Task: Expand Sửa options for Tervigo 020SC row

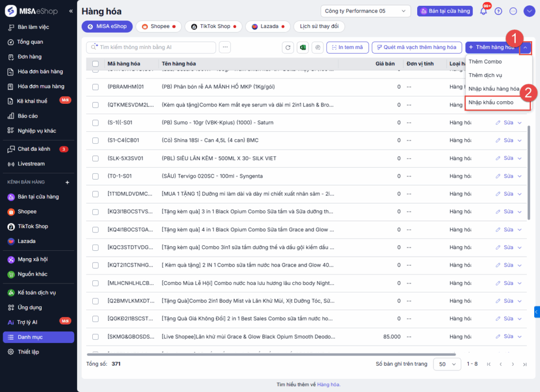Action: tap(519, 176)
